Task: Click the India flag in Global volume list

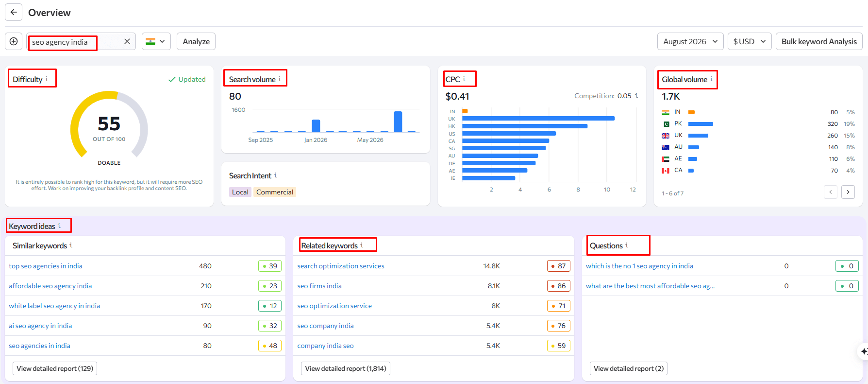Action: point(666,112)
